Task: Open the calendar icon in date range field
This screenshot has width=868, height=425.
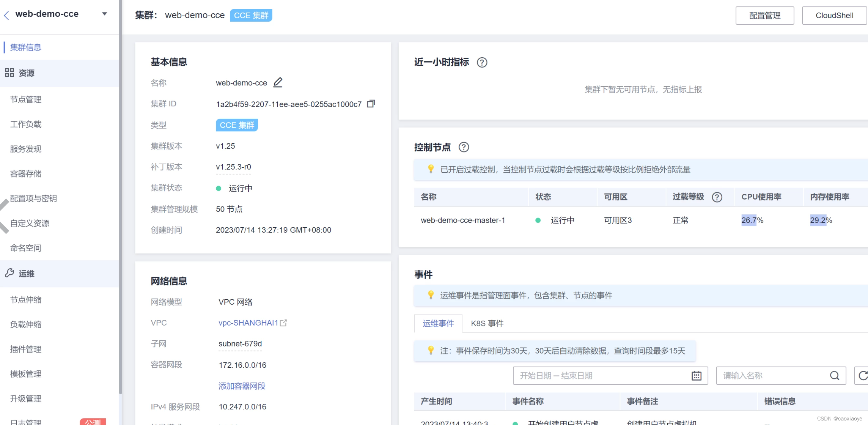Action: 696,376
